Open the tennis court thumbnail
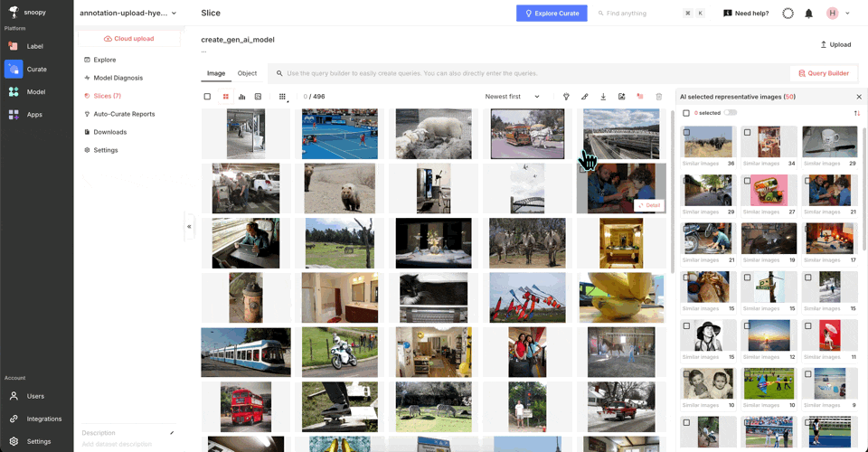The height and width of the screenshot is (452, 868). (x=340, y=134)
